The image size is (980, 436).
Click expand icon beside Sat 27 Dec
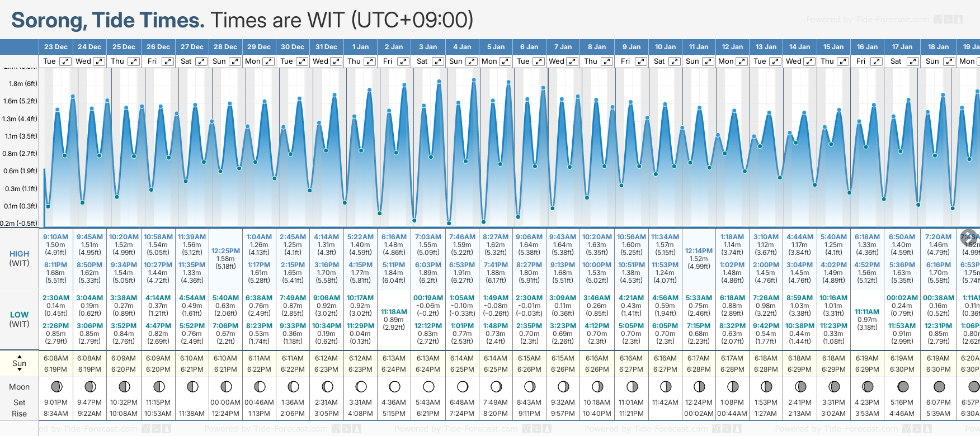pos(201,61)
